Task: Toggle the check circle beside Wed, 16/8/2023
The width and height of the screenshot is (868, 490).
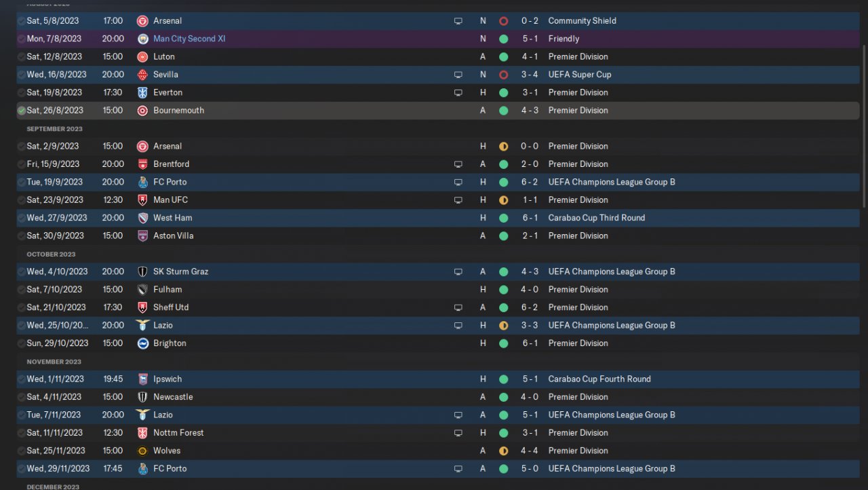Action: [22, 75]
